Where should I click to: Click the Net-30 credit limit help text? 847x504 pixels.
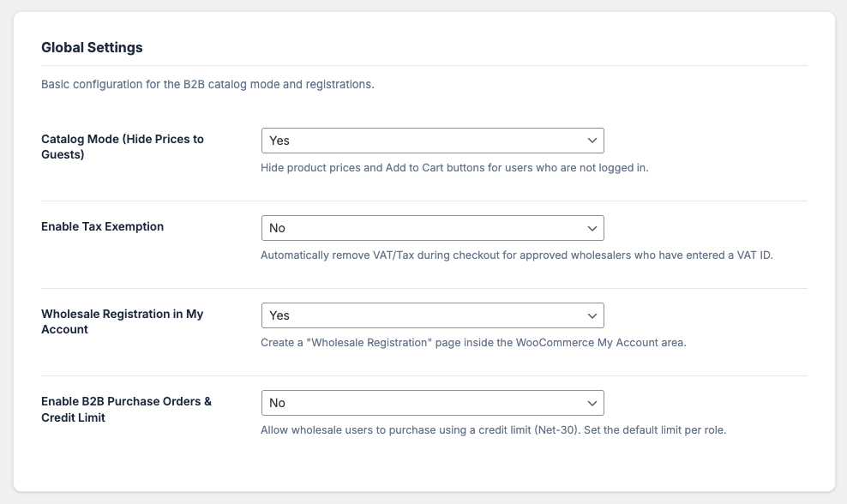493,430
